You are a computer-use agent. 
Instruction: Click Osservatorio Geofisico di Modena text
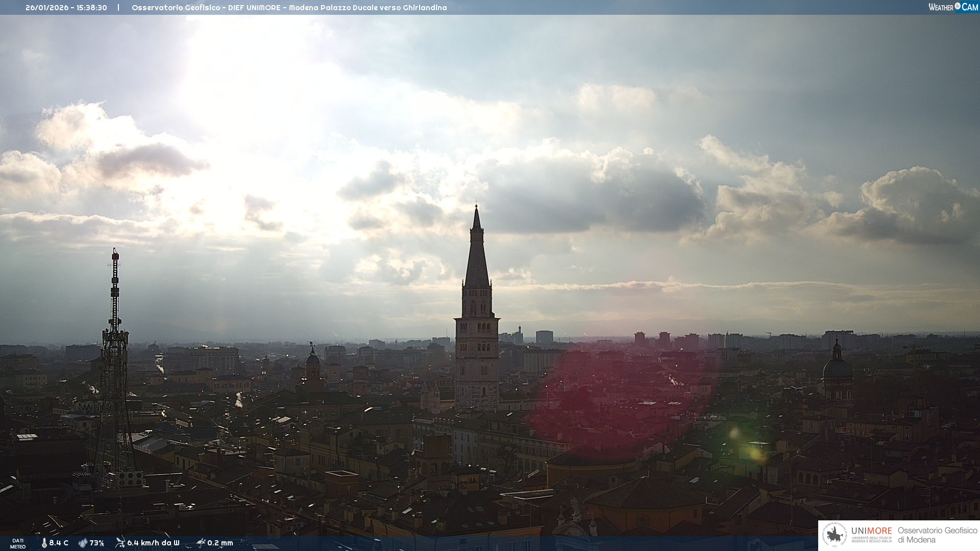(x=937, y=535)
